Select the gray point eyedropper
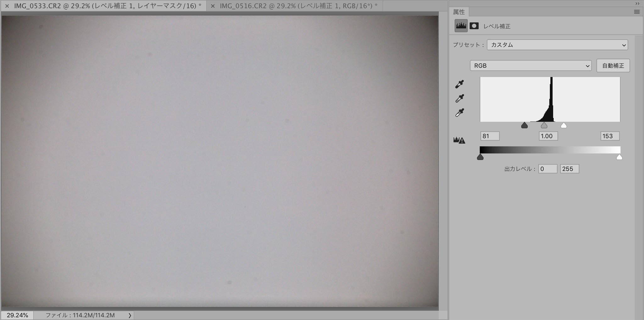 [459, 98]
